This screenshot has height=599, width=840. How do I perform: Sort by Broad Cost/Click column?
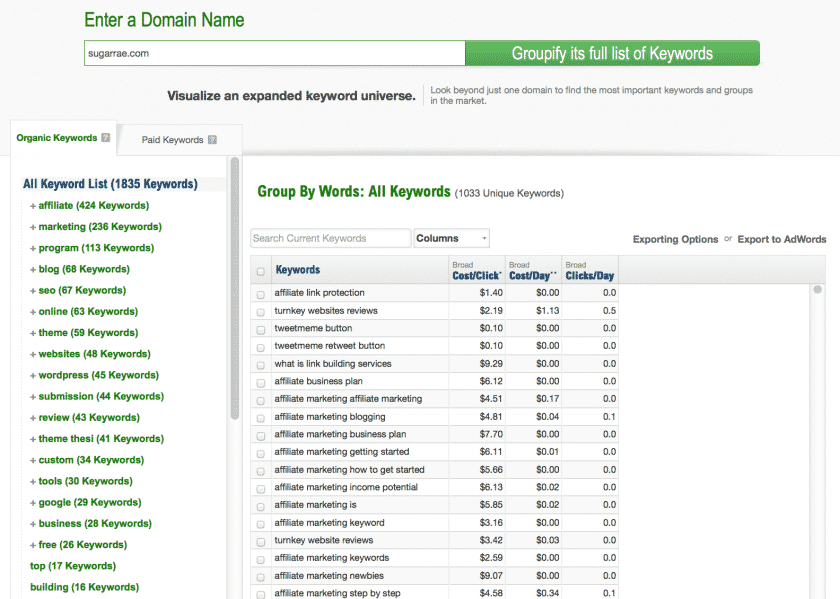pos(477,271)
